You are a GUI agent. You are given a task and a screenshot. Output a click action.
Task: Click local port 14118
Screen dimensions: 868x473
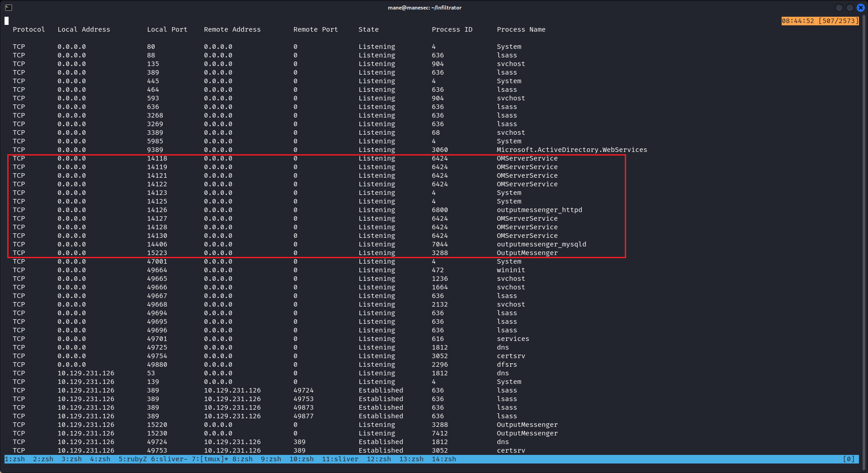[x=157, y=158]
